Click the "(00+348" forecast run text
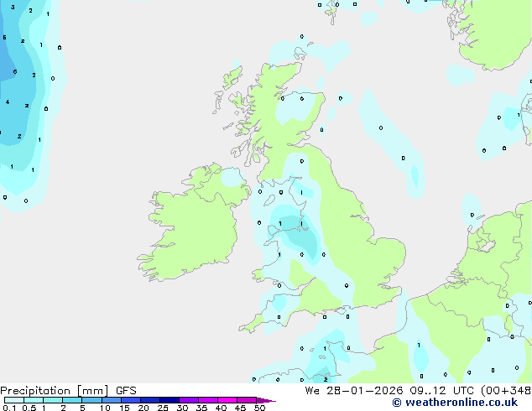 [506, 391]
